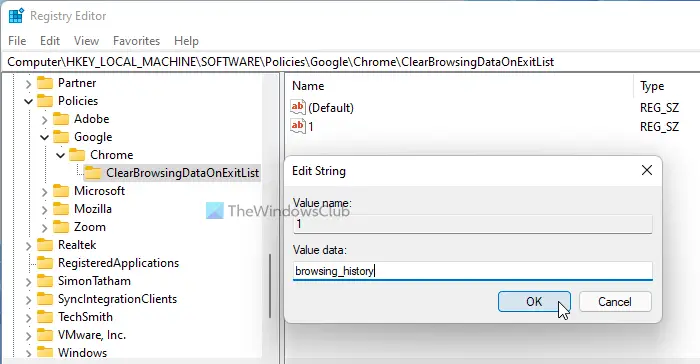This screenshot has width=700, height=364.
Task: Expand the TechSmith key
Action: point(28,318)
